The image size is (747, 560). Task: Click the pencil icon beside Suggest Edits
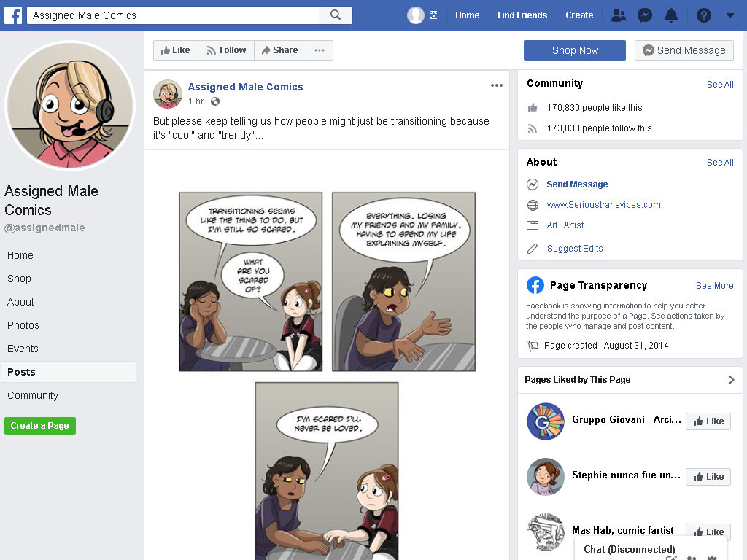click(533, 249)
